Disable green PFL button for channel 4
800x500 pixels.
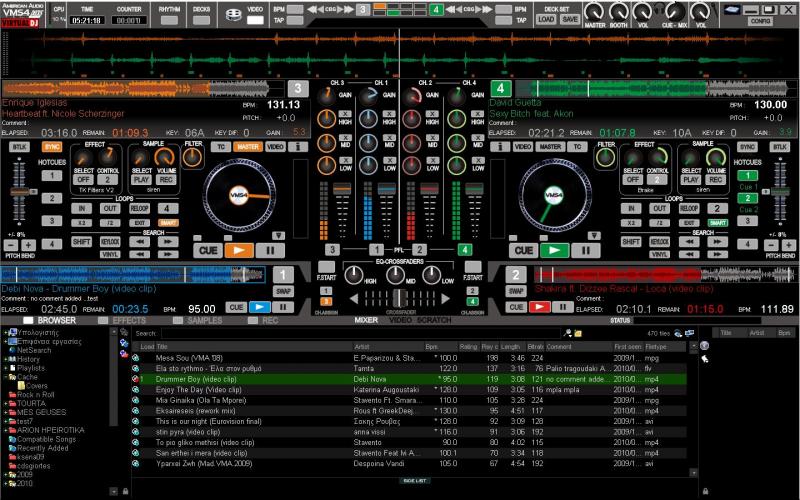(464, 249)
